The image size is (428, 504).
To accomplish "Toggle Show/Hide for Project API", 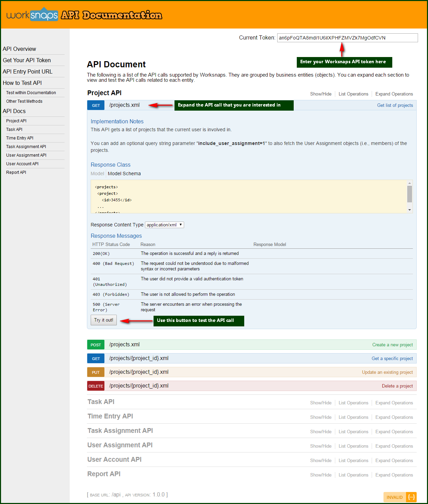I will pyautogui.click(x=321, y=94).
